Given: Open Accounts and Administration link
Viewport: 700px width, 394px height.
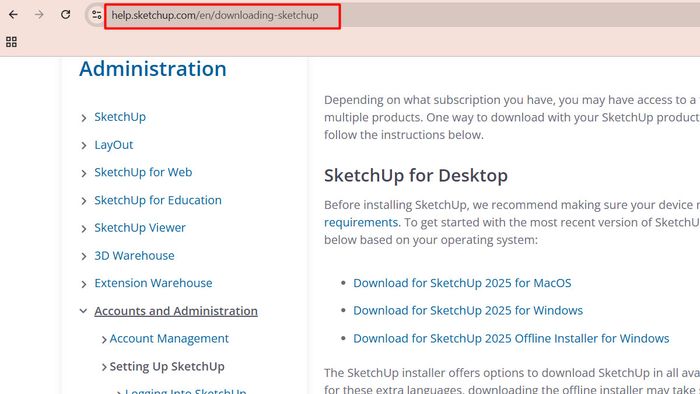Looking at the screenshot, I should 176,311.
